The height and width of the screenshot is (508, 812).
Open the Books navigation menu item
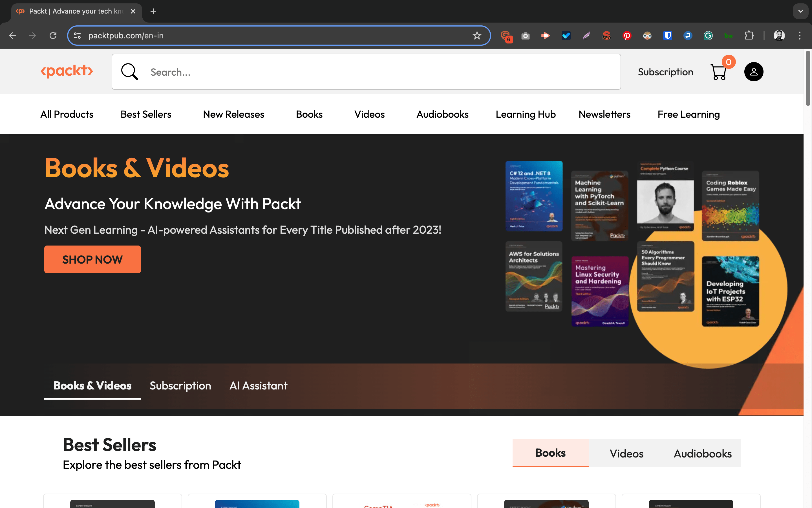click(x=309, y=114)
